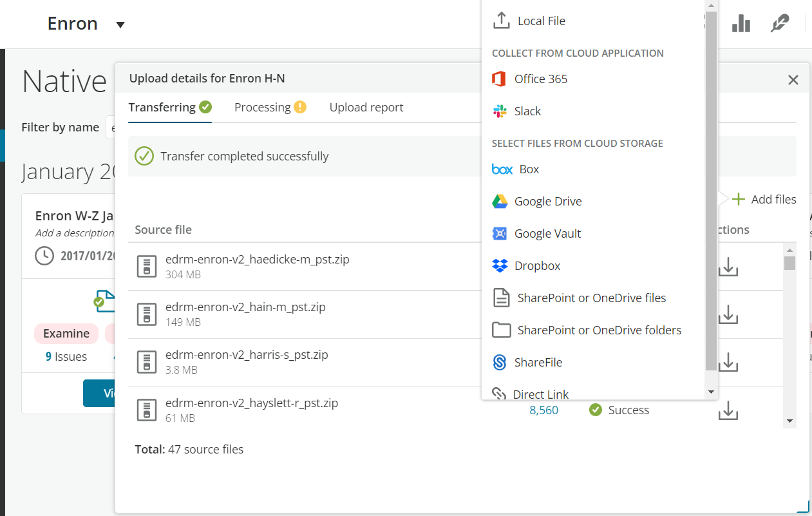Click the Transfer completed successfully checkmark icon
Image resolution: width=812 pixels, height=516 pixels.
[x=144, y=156]
